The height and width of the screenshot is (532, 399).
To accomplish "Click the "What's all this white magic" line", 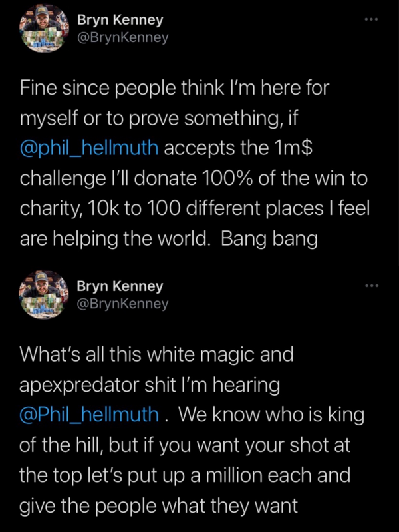I will pos(156,354).
